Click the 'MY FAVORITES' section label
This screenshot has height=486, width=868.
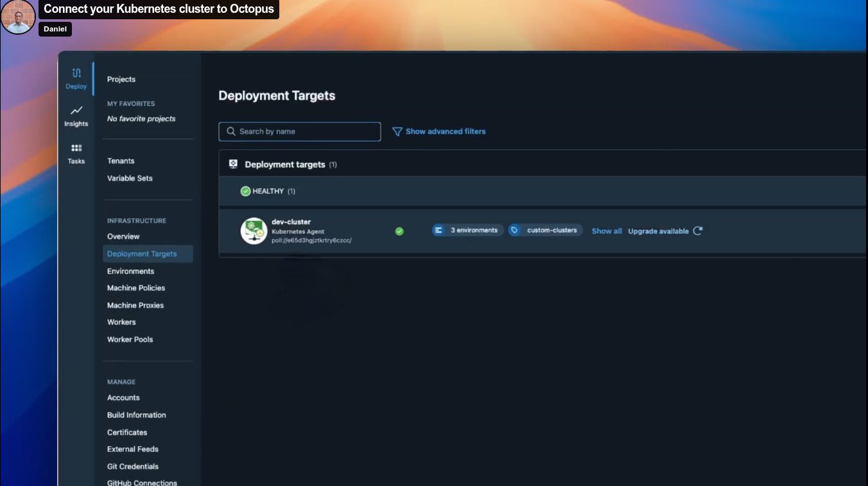[131, 104]
